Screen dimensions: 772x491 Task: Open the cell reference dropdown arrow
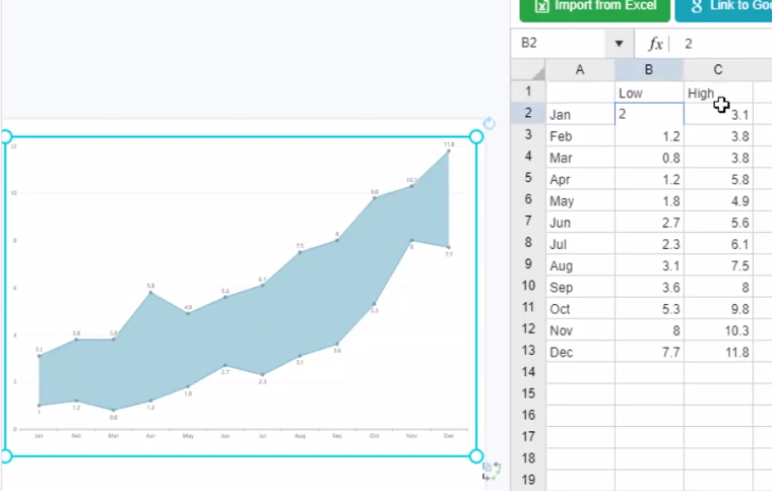pos(619,44)
